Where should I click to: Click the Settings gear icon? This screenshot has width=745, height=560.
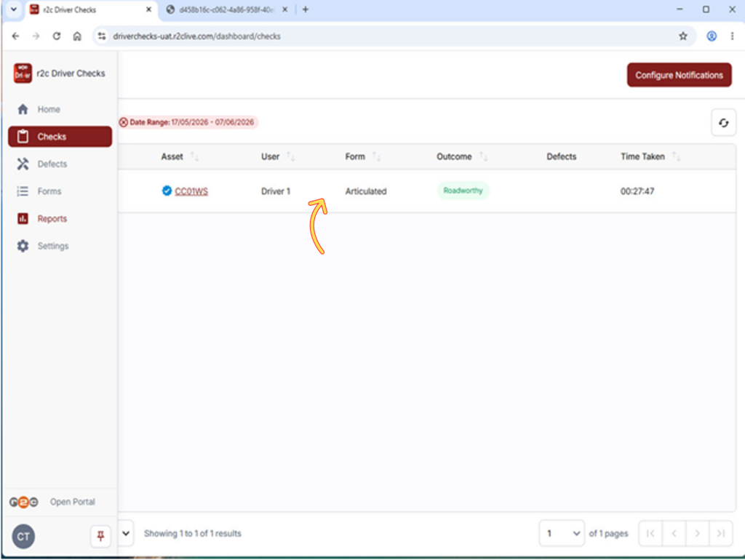click(x=23, y=246)
